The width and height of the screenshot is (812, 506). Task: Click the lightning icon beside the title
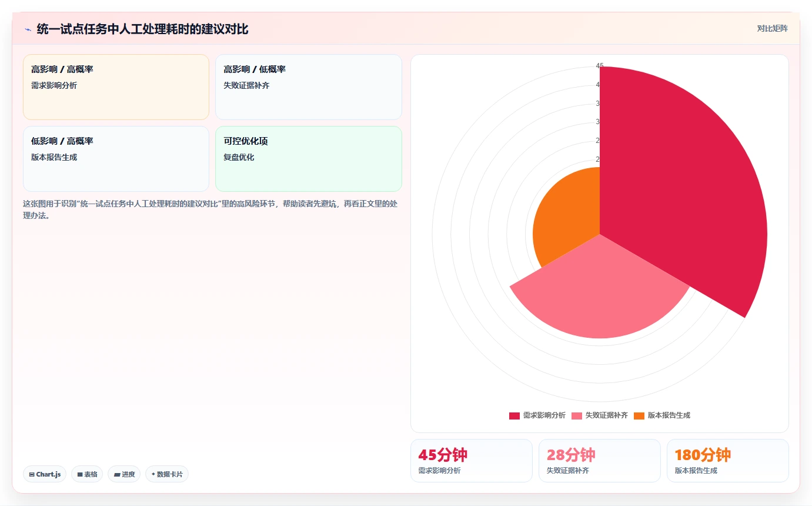28,29
